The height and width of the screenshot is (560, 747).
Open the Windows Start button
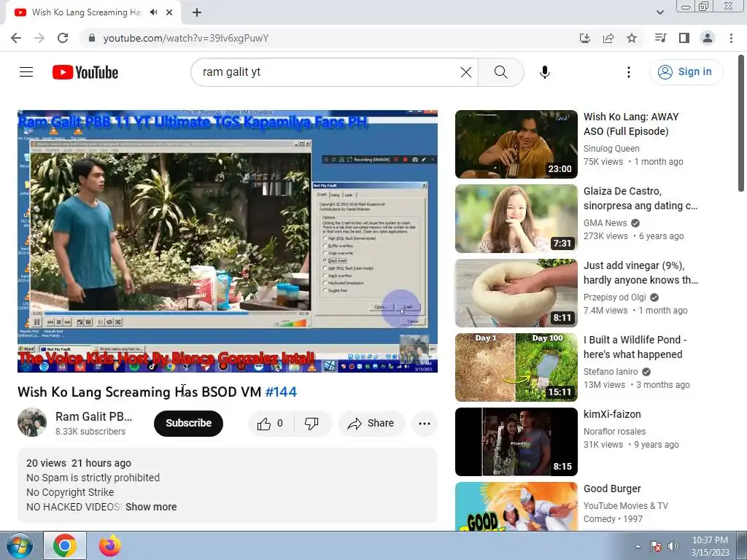pyautogui.click(x=19, y=545)
